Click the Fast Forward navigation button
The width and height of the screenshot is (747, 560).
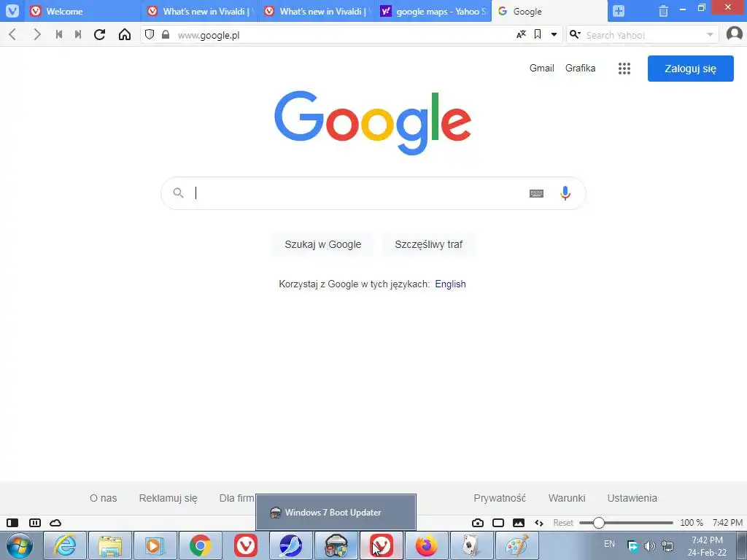tap(78, 34)
